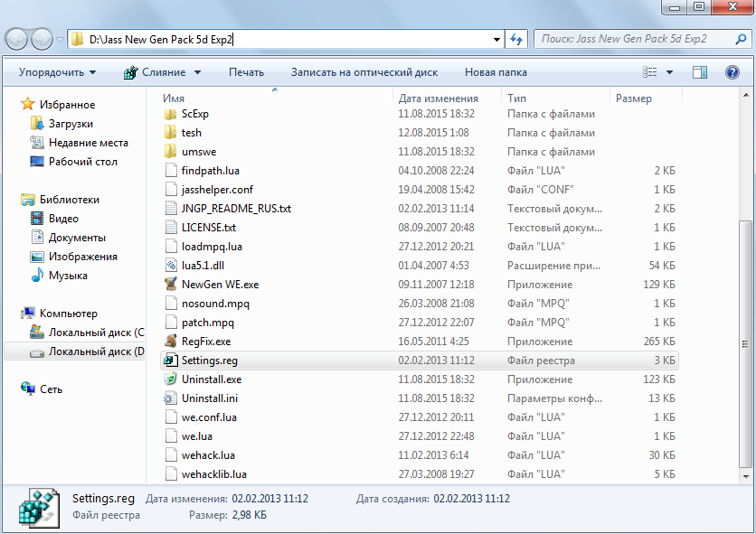This screenshot has width=756, height=534.
Task: Sort by the Тип column header
Action: click(x=516, y=98)
